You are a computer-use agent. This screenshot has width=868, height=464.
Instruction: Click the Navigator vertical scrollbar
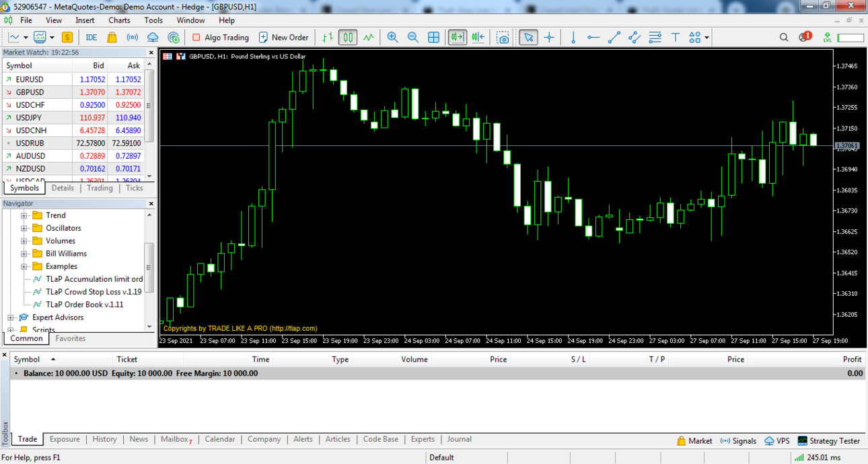tap(149, 269)
